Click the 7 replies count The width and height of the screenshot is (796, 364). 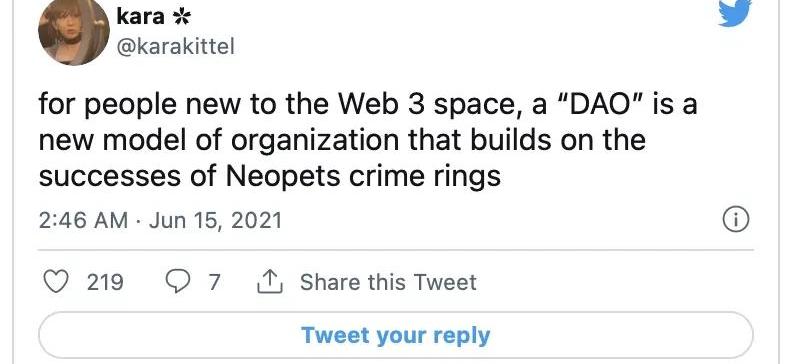215,283
